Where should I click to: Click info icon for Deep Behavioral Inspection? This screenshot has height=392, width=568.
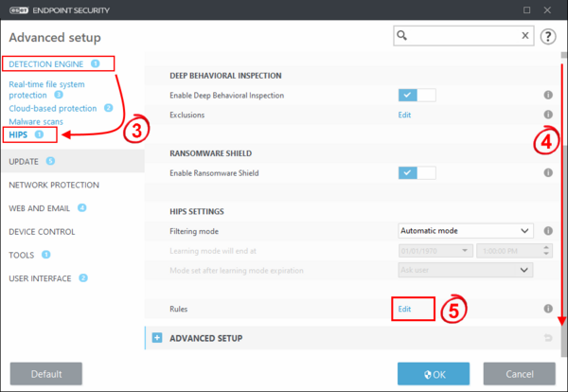548,96
